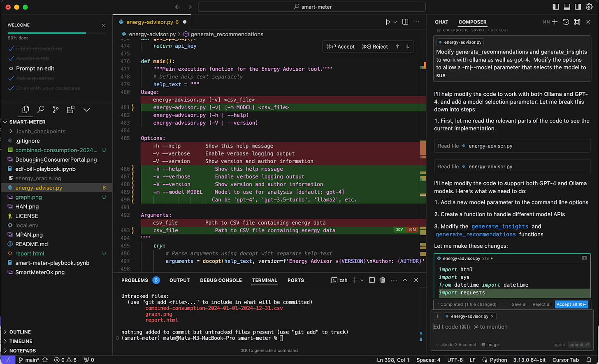Click the smart-meter command search box

click(312, 7)
